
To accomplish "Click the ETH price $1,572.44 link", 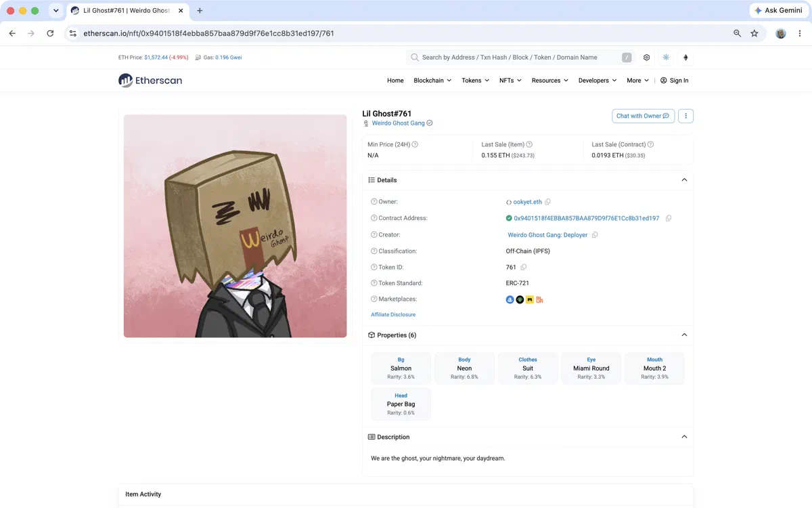I will tap(156, 58).
